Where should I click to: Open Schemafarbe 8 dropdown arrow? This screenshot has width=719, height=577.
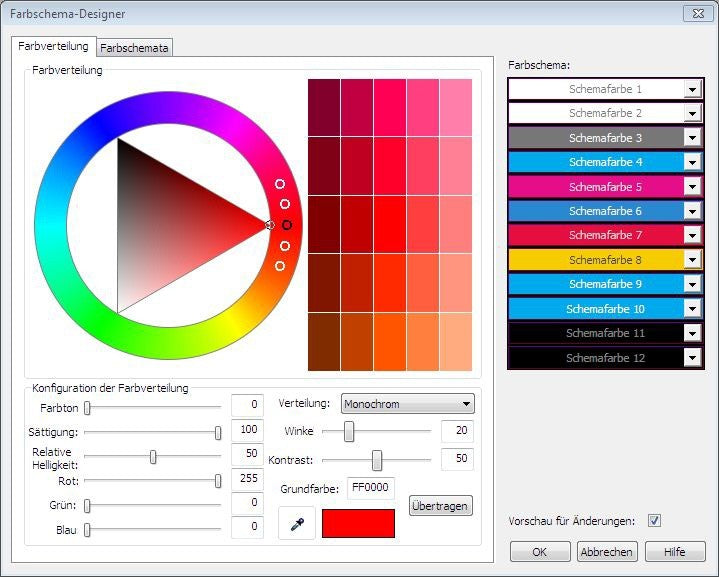coord(692,260)
